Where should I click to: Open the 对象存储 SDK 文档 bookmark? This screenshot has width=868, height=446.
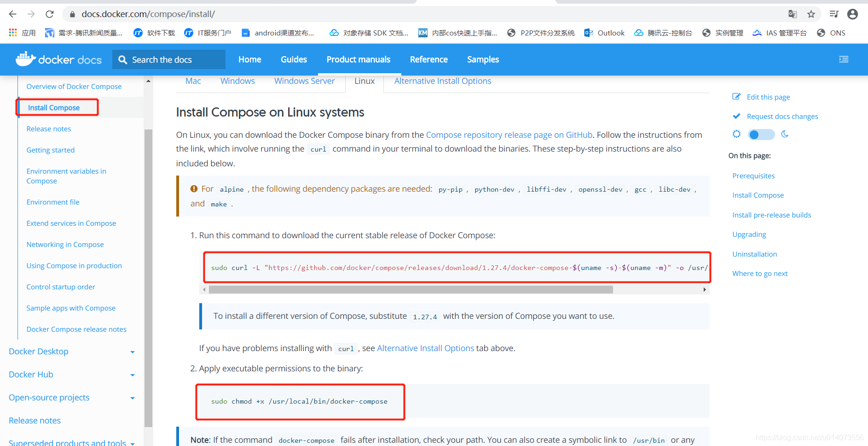369,33
